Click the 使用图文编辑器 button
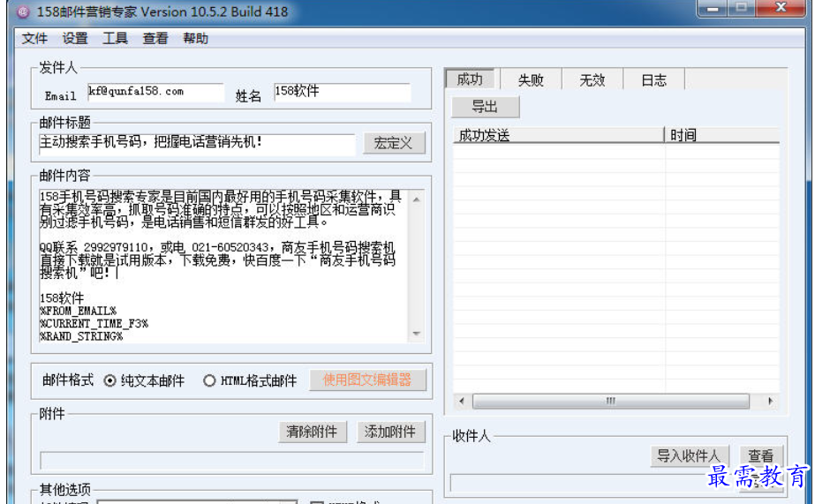Viewport: 815px width, 504px height. pos(367,380)
